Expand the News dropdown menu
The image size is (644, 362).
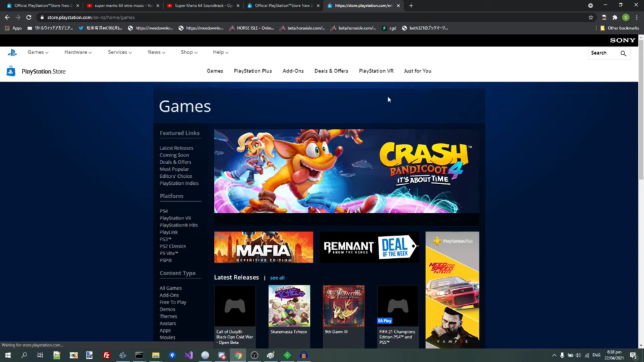[157, 53]
